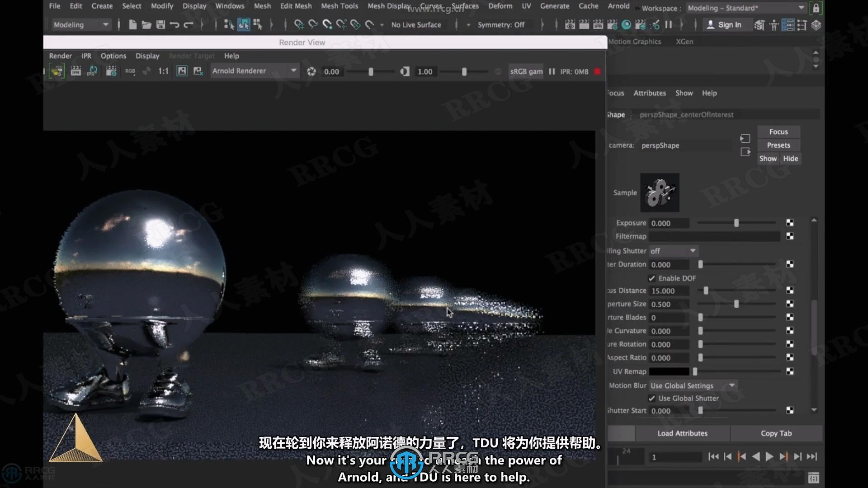The width and height of the screenshot is (868, 488).
Task: Toggle Tool Settings panel icon
Action: tap(802, 25)
